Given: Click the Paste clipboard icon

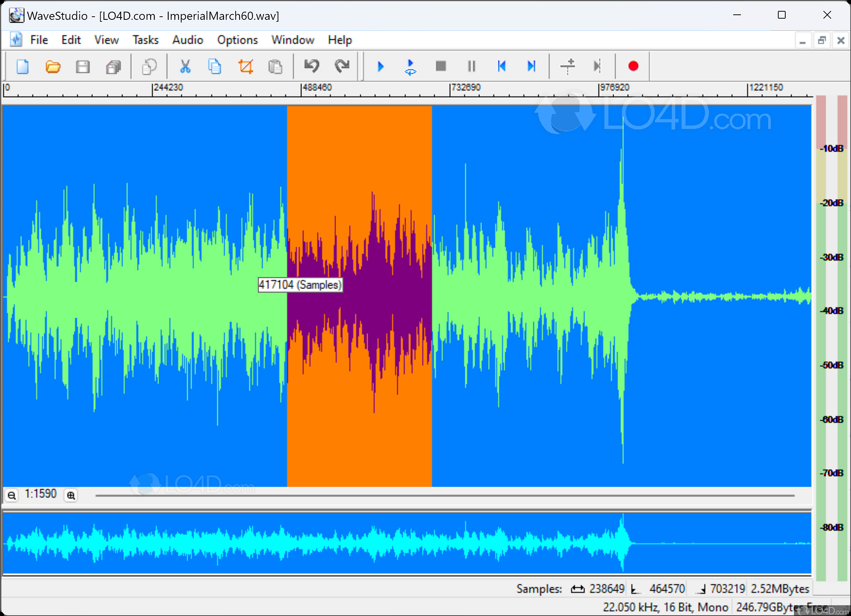Looking at the screenshot, I should coord(275,66).
